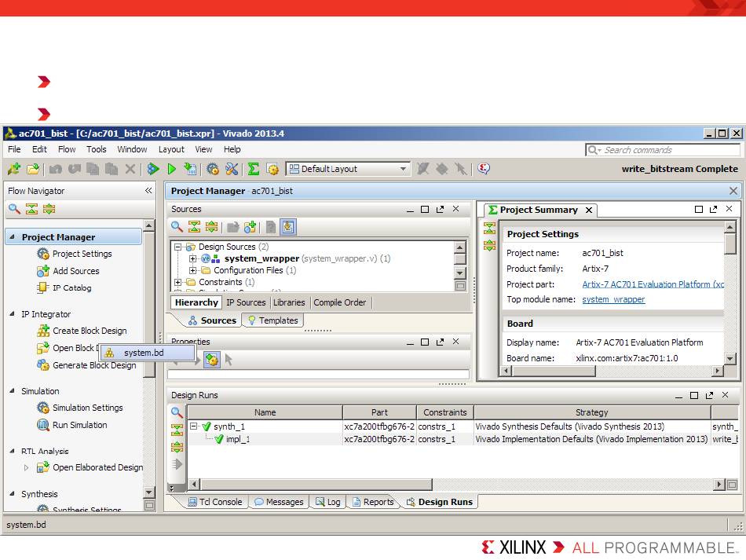Click Expand All icon in Sources toolbar
The image size is (746, 560).
coord(212,227)
